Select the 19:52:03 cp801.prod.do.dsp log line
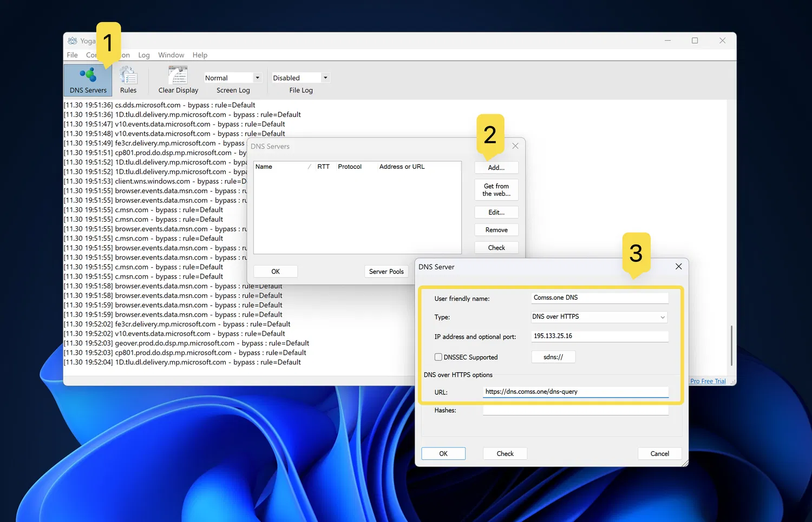Screen dimensions: 812x522 tap(185, 353)
